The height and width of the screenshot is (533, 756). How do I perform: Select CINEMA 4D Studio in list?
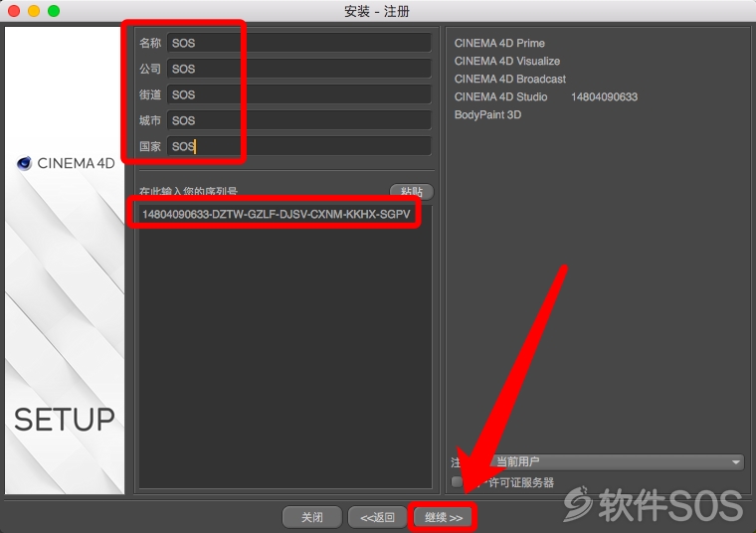[501, 96]
